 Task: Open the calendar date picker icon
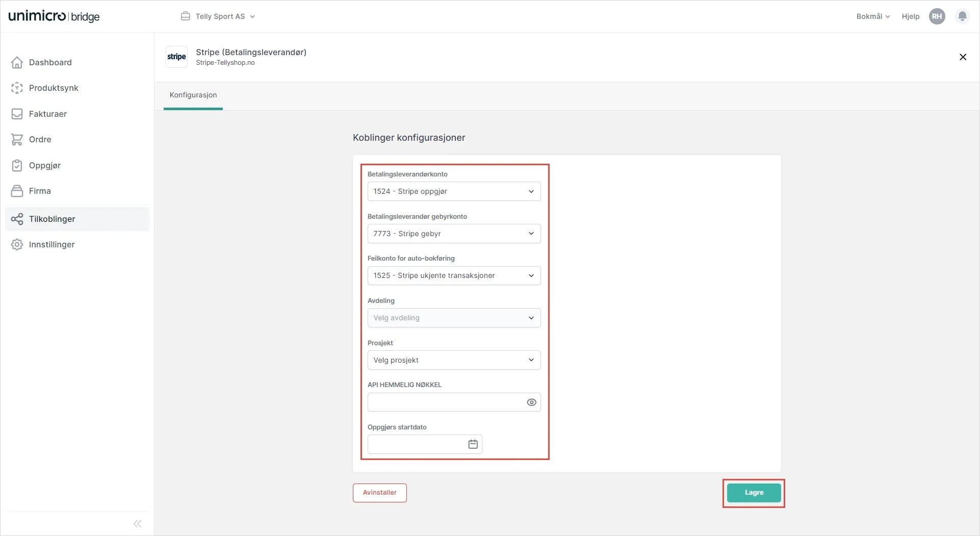pyautogui.click(x=473, y=444)
